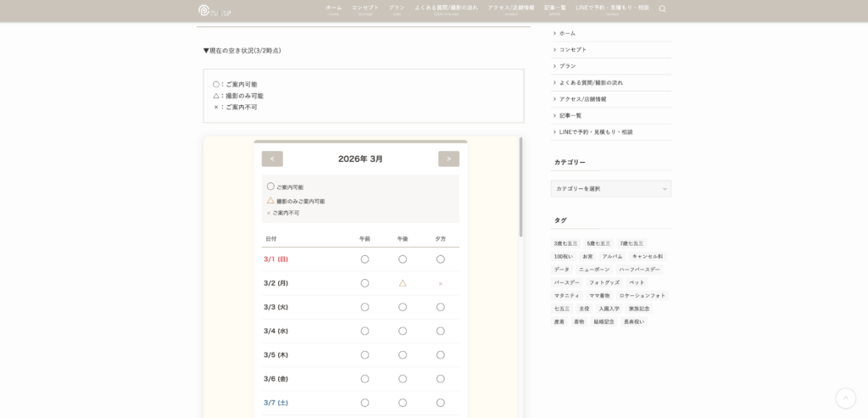868x418 pixels.
Task: Click the ロケーションフォト tag
Action: 642,296
